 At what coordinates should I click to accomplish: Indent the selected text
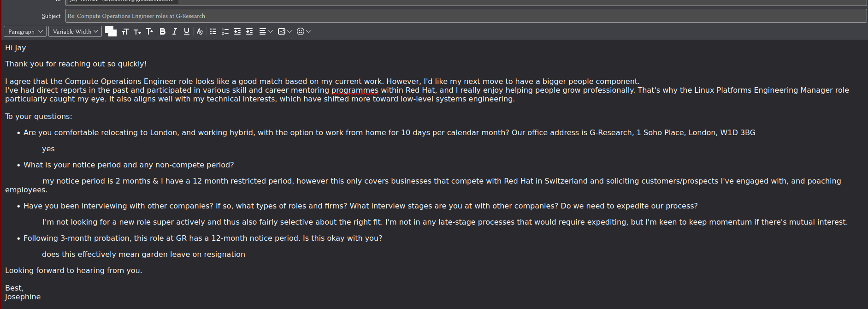[249, 31]
